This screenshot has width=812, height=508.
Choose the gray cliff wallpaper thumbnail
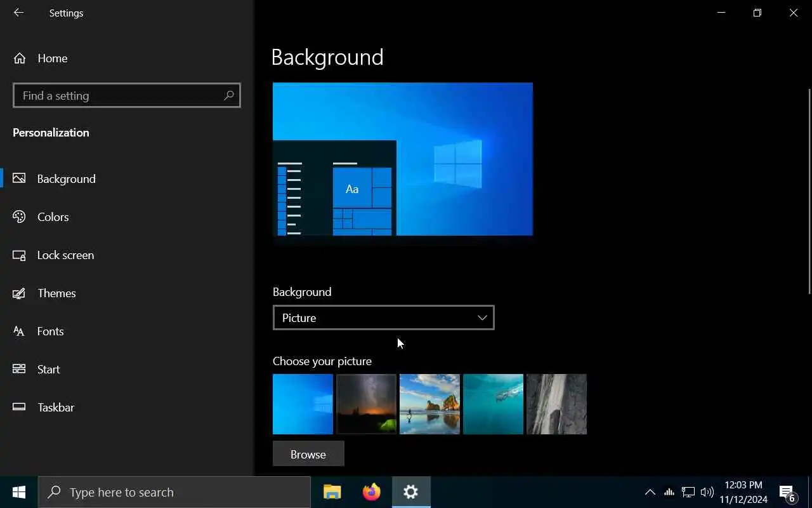[556, 404]
